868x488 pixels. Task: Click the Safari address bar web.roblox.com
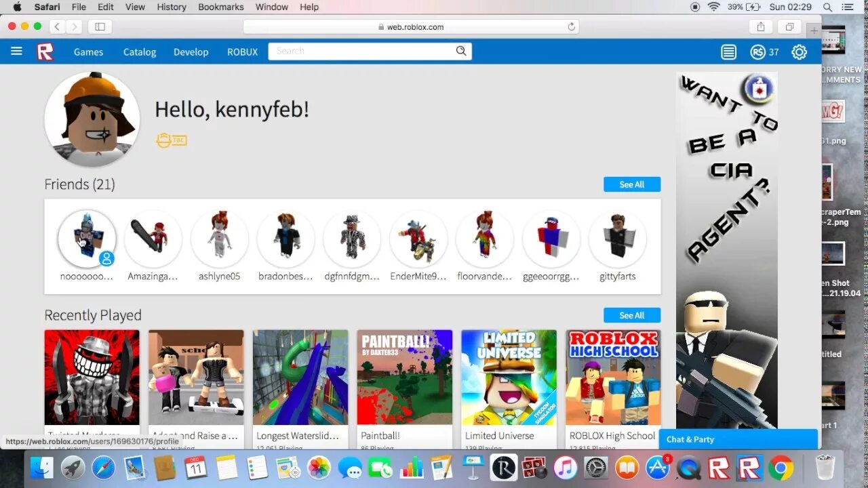412,26
